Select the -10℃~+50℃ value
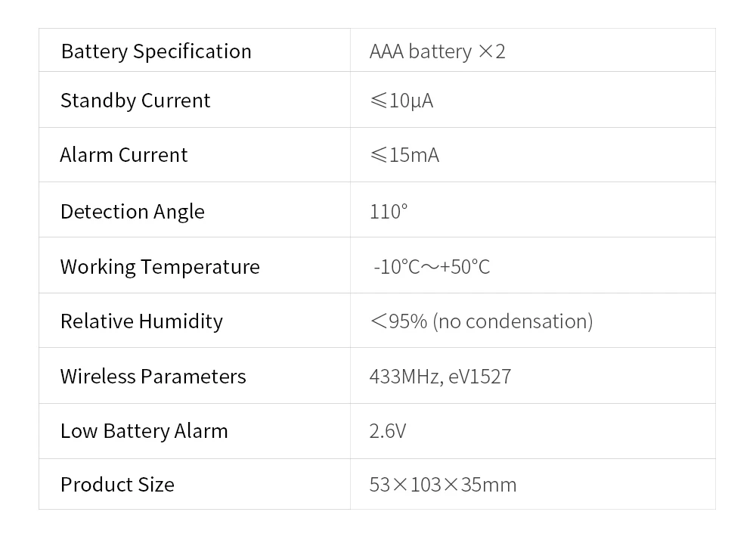Viewport: 756px width, 543px height. [x=432, y=267]
